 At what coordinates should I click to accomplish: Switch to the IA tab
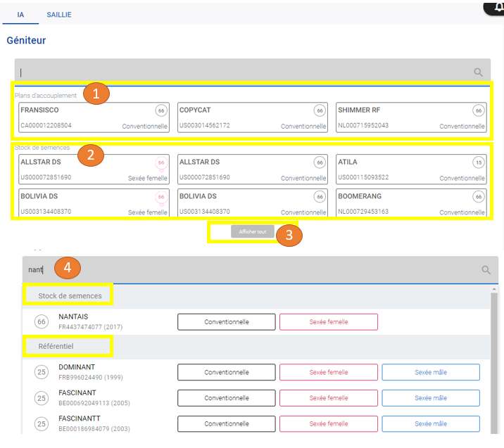coord(20,15)
